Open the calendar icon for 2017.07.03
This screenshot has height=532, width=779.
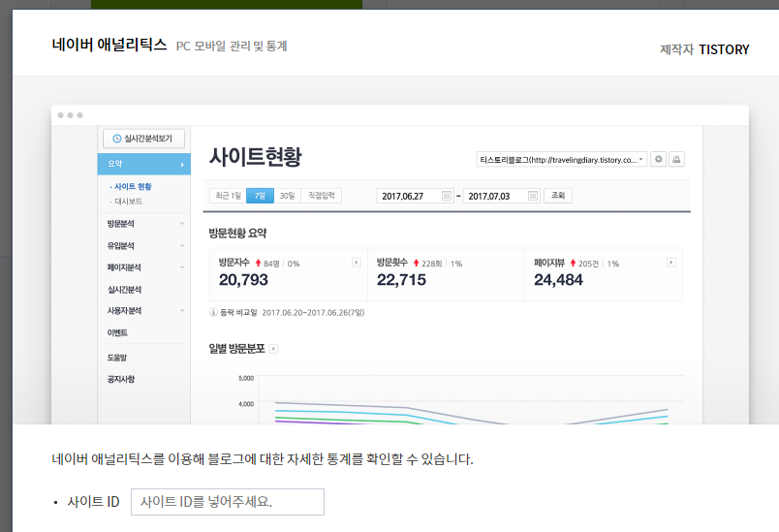click(x=533, y=196)
